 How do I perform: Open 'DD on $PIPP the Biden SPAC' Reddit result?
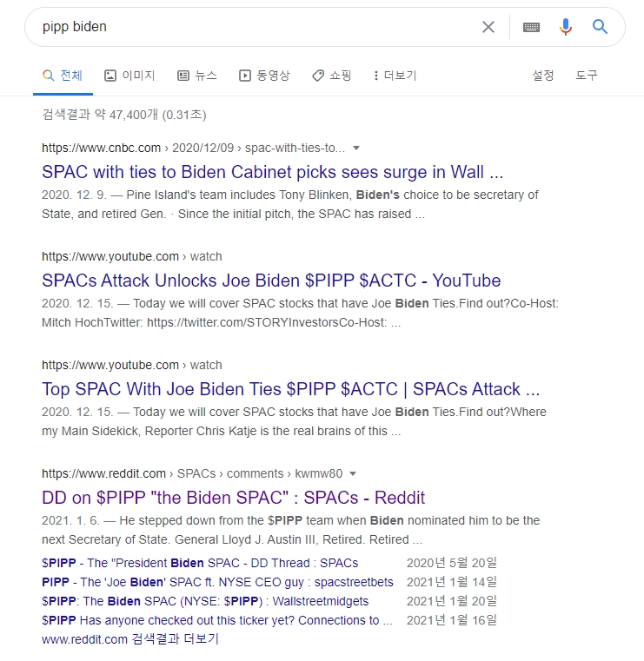point(233,498)
